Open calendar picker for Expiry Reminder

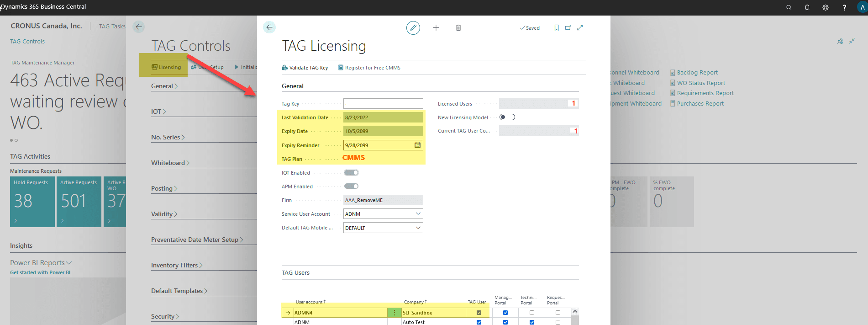click(417, 145)
